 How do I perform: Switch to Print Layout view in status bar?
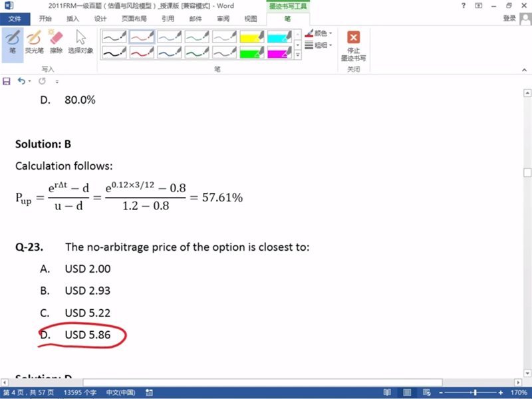click(407, 393)
